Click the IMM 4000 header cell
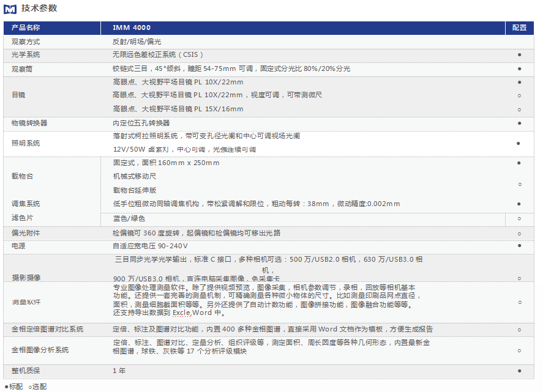The image size is (543, 392). click(x=302, y=28)
